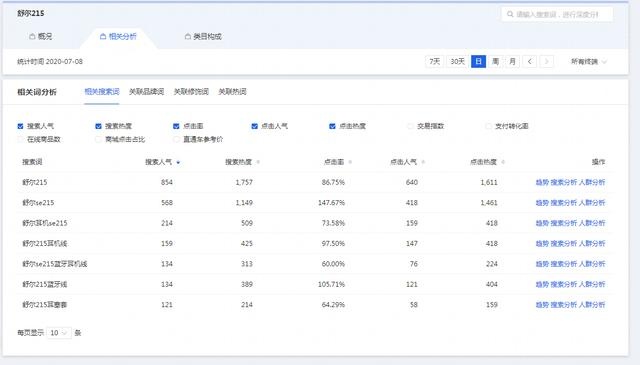Select the 关联热词 sub-tab
The height and width of the screenshot is (365, 640).
232,91
